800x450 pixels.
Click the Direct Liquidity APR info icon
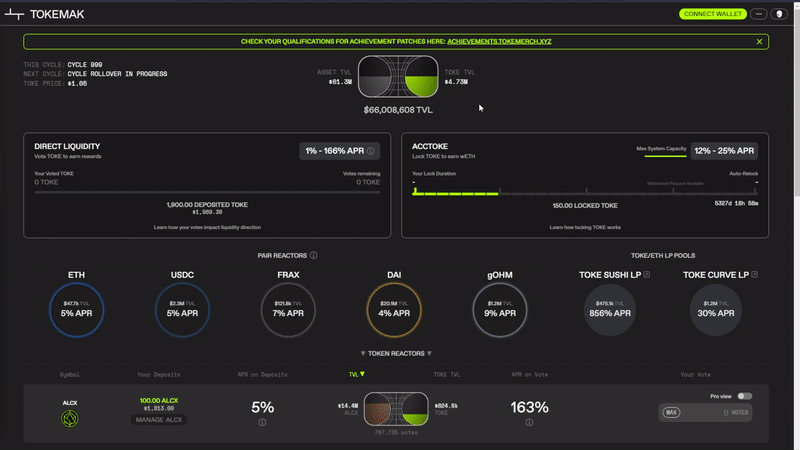tap(371, 151)
